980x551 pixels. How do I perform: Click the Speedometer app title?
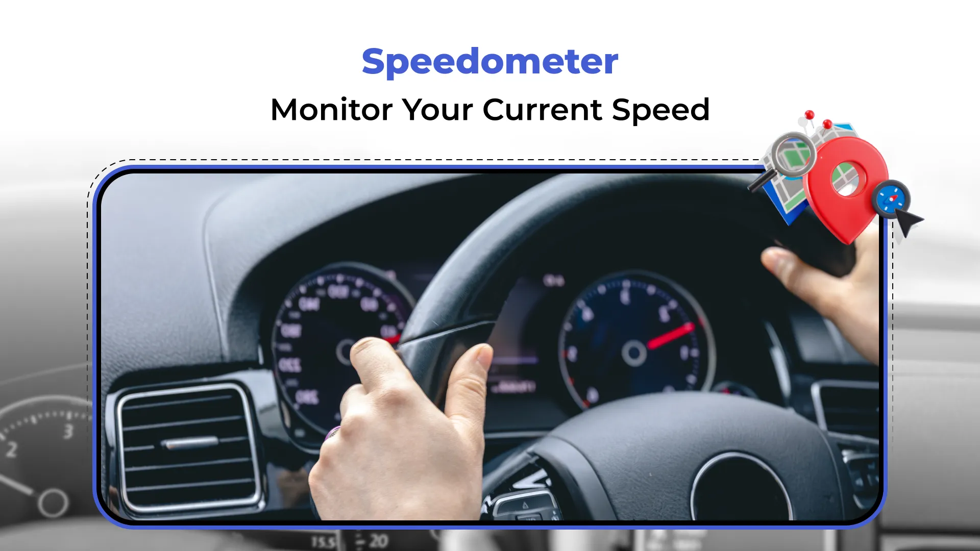point(489,61)
